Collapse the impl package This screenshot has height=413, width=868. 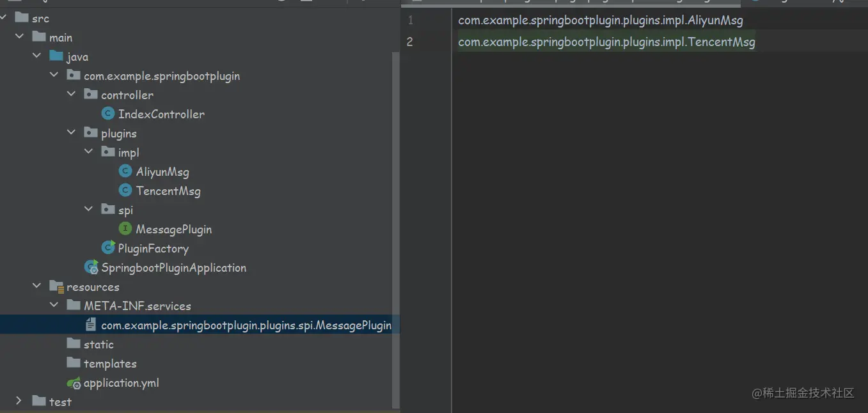[x=88, y=152]
